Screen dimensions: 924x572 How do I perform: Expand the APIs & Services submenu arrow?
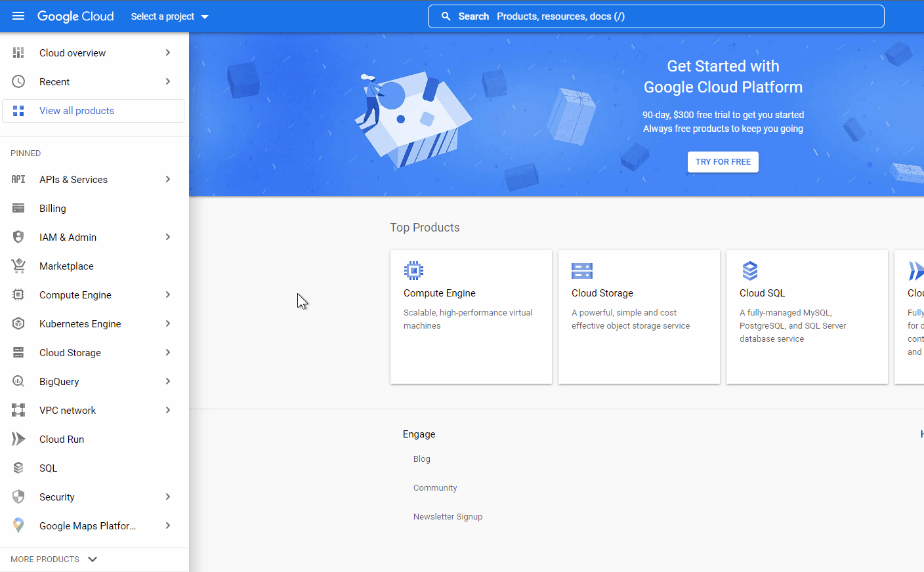tap(168, 180)
